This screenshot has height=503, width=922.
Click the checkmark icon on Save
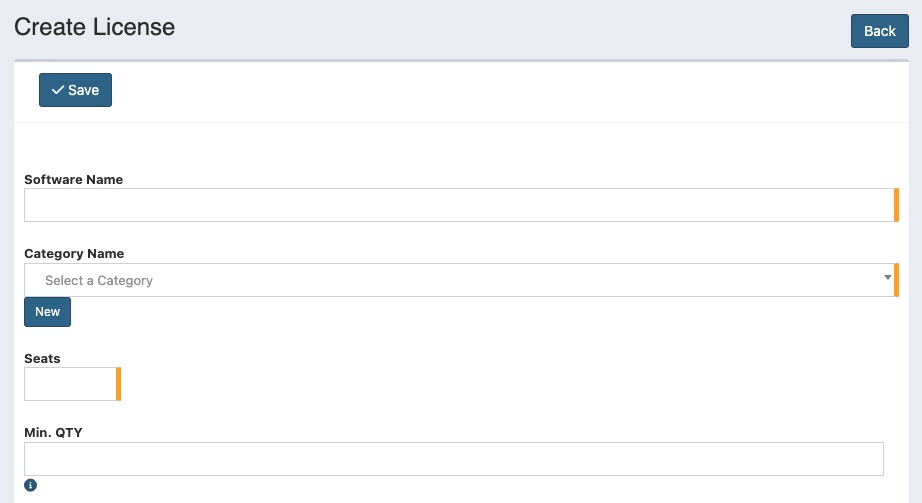57,90
